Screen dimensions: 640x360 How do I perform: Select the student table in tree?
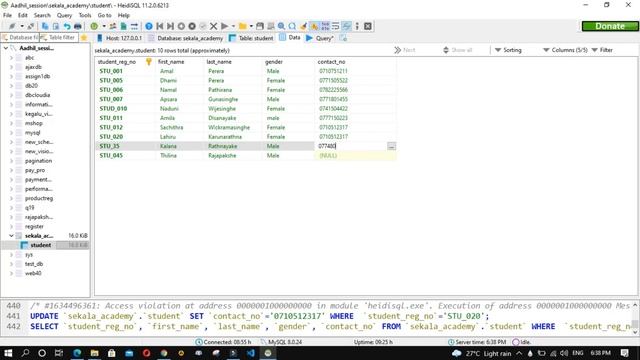pos(41,245)
